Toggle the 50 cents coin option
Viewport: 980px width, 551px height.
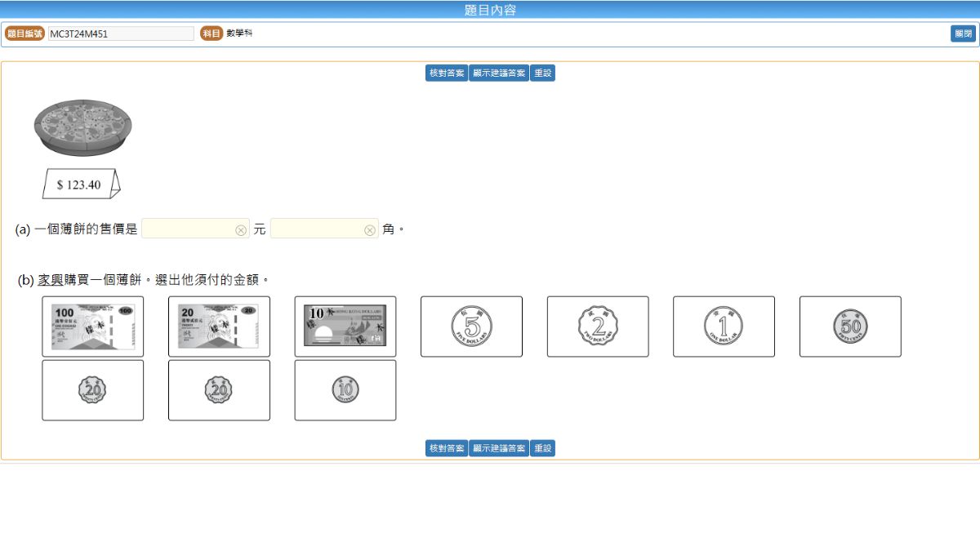[x=850, y=327]
